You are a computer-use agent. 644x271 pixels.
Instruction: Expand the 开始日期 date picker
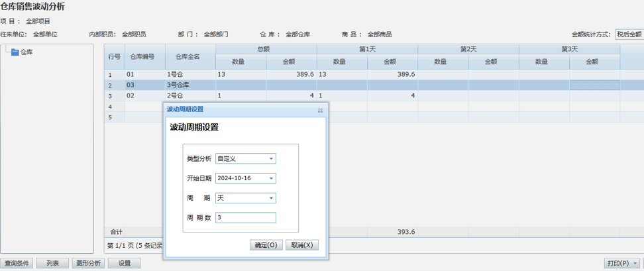[x=271, y=179]
